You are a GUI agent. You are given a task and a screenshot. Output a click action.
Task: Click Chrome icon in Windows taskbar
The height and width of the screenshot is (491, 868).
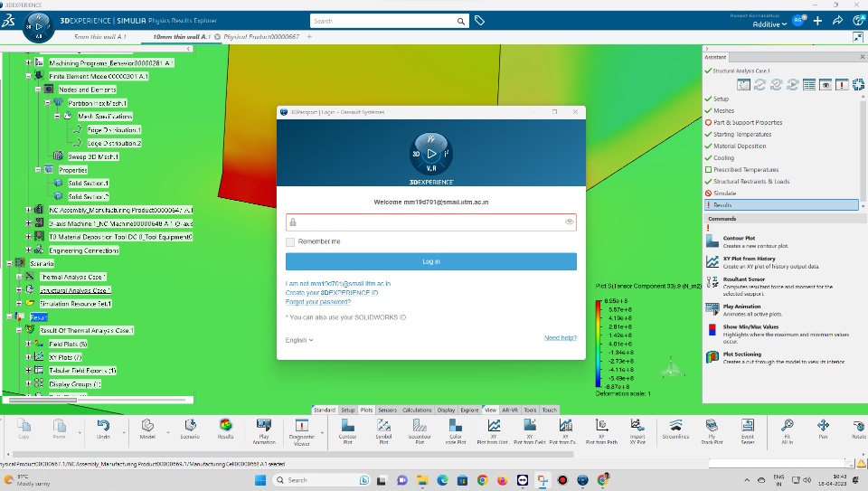coord(482,480)
